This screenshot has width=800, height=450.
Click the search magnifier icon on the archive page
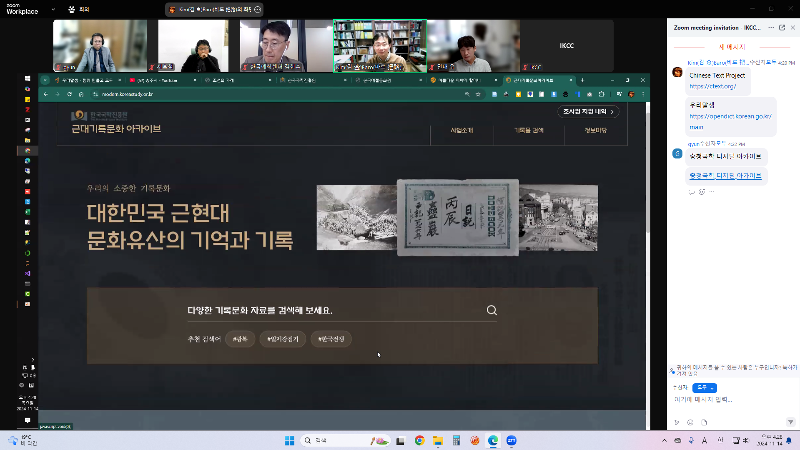click(x=491, y=310)
